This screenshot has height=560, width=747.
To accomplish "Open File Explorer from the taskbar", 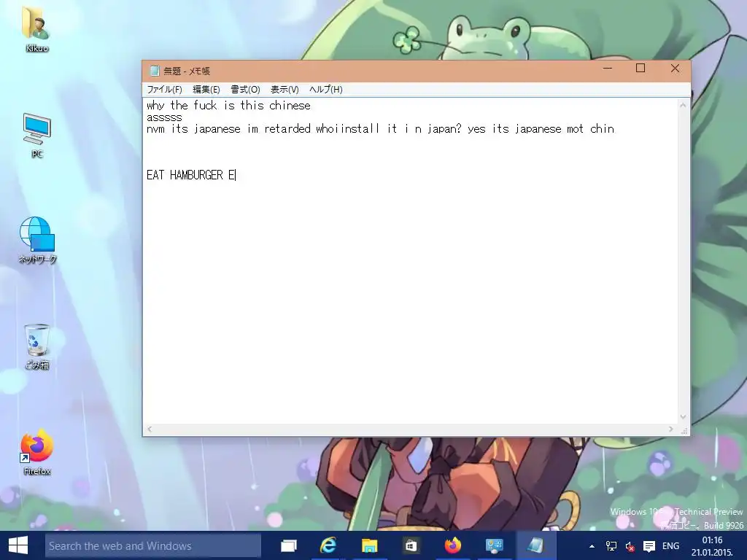I will (369, 545).
